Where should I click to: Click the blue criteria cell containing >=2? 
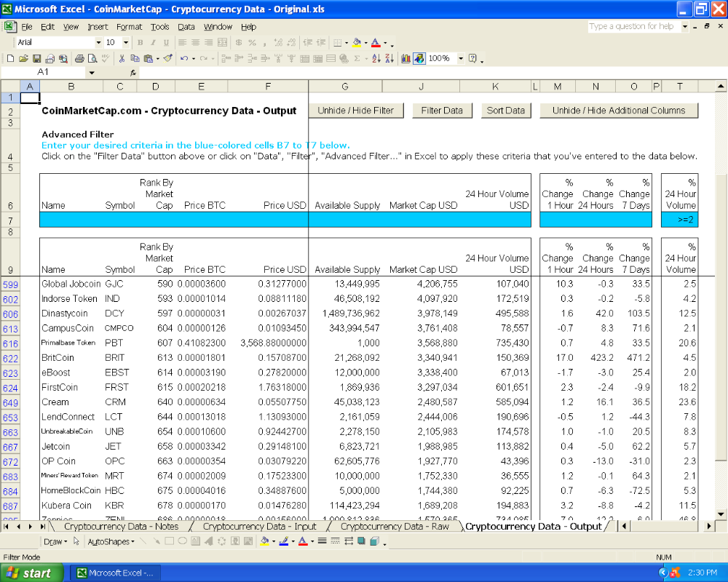point(680,220)
